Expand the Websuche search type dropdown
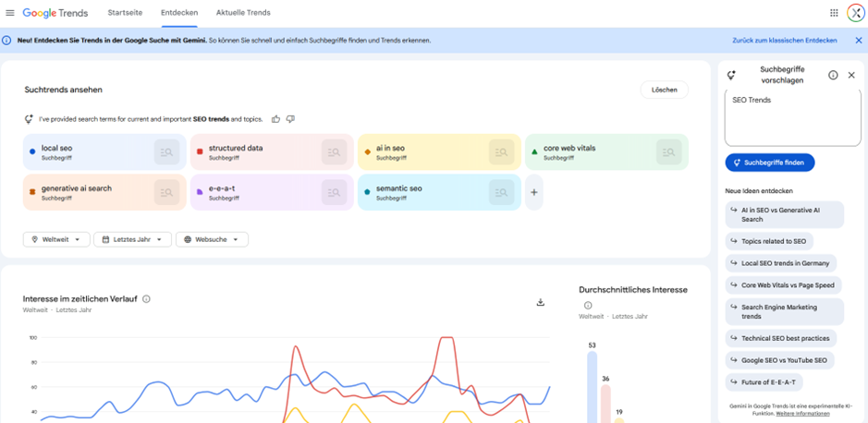 coord(212,239)
